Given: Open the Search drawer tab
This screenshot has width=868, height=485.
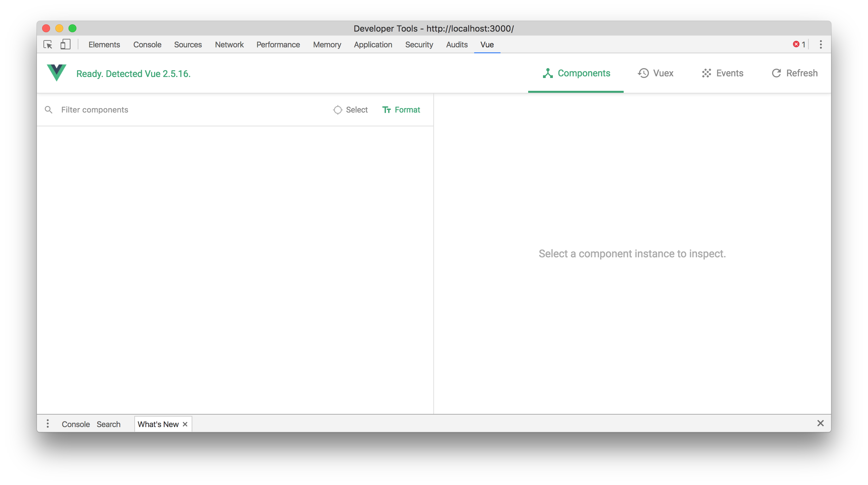Looking at the screenshot, I should [x=108, y=424].
